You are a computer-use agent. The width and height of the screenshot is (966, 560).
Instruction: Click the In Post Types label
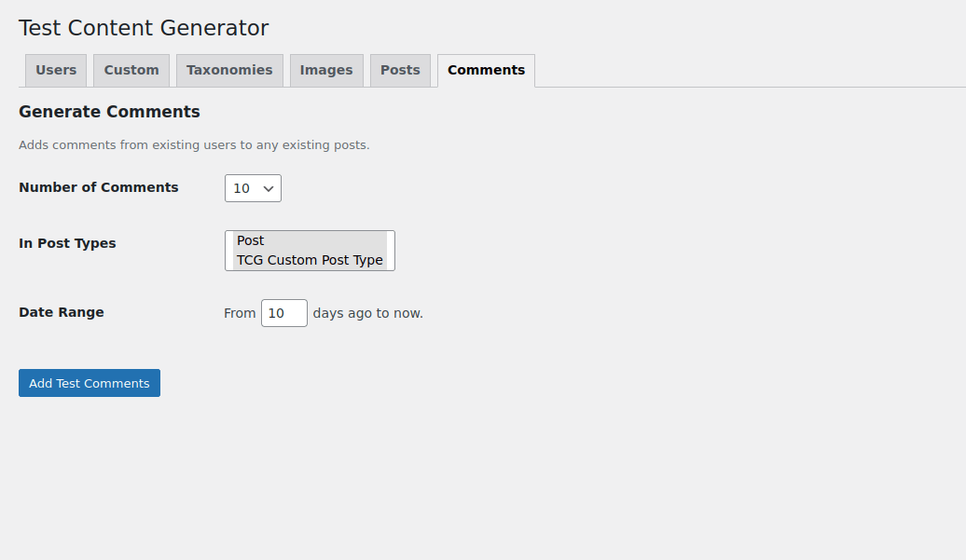point(67,243)
